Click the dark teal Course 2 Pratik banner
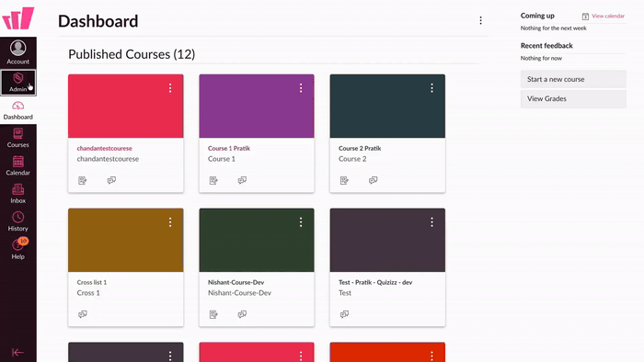Image resolution: width=644 pixels, height=362 pixels. [x=387, y=107]
